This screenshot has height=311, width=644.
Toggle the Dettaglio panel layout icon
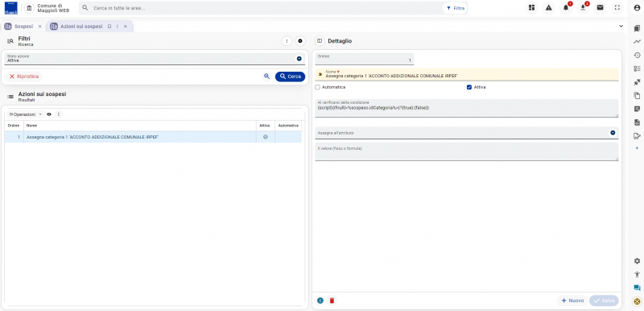click(x=320, y=41)
